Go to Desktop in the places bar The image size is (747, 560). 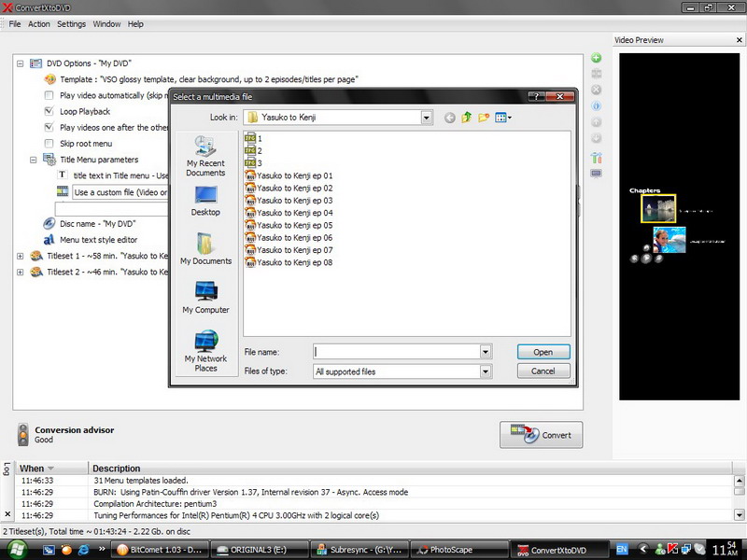[x=205, y=201]
